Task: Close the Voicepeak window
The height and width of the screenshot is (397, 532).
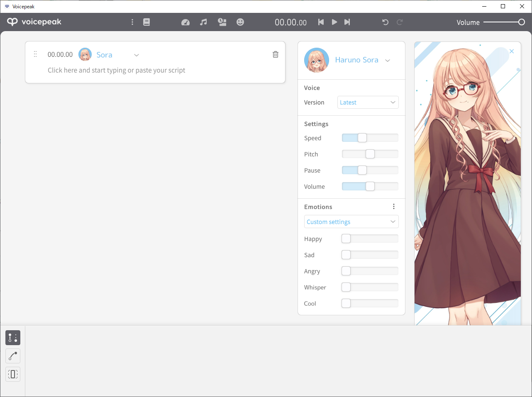Action: pyautogui.click(x=522, y=6)
